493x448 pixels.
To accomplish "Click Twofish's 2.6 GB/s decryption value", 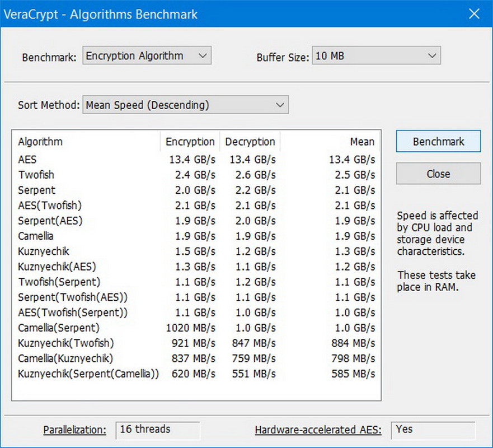I will pyautogui.click(x=256, y=175).
